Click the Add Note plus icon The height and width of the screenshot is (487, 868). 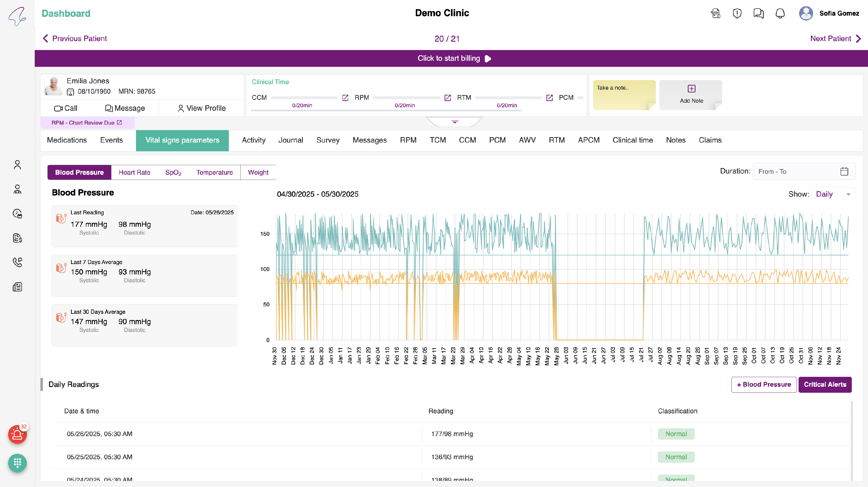coord(692,88)
